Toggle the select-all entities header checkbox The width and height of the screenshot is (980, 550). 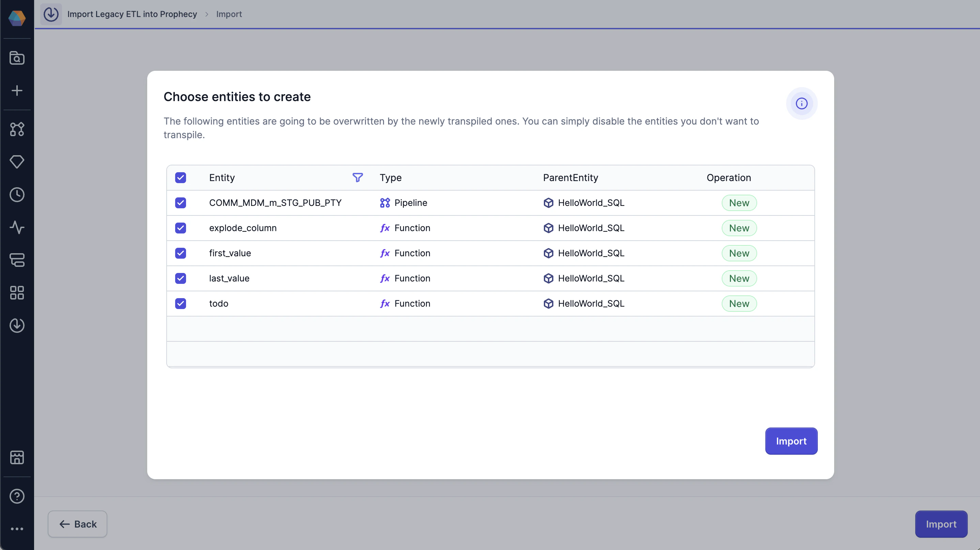[x=180, y=178]
